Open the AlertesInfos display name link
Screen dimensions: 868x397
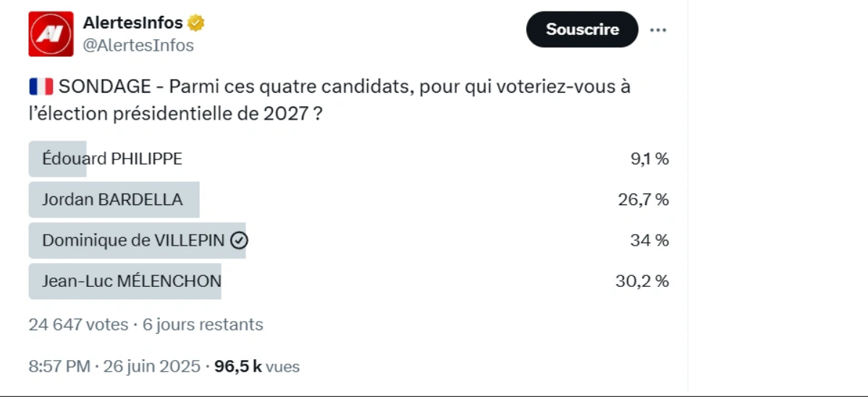pyautogui.click(x=133, y=23)
